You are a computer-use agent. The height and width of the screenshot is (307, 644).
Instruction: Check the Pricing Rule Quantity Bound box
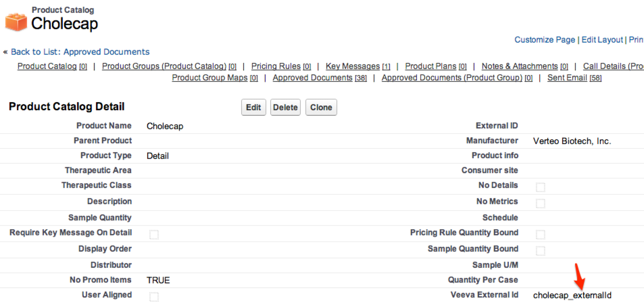tap(540, 234)
